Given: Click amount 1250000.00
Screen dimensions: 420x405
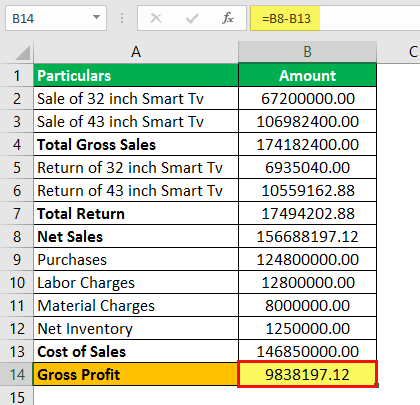Looking at the screenshot, I should [307, 328].
